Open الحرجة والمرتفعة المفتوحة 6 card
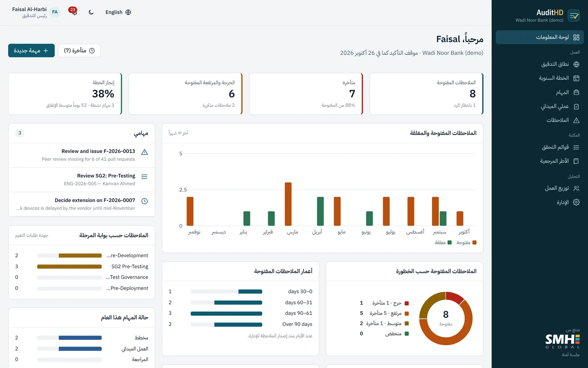Viewport: 588px width, 368px height. pyautogui.click(x=186, y=94)
